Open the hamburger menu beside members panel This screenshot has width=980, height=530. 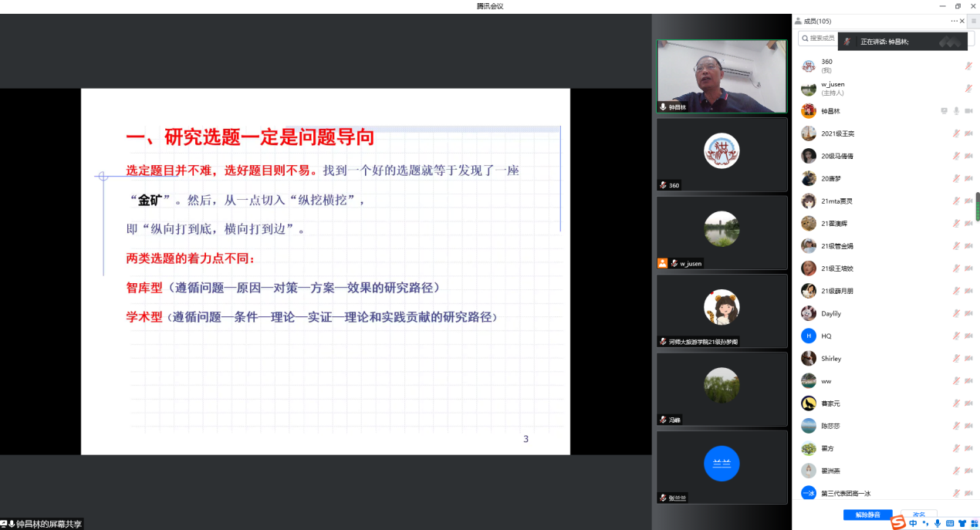(x=973, y=21)
